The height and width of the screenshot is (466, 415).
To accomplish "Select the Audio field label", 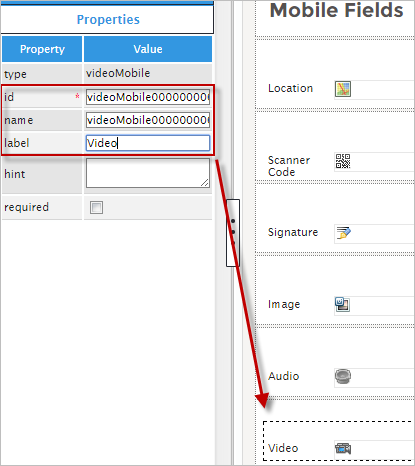I will (284, 376).
